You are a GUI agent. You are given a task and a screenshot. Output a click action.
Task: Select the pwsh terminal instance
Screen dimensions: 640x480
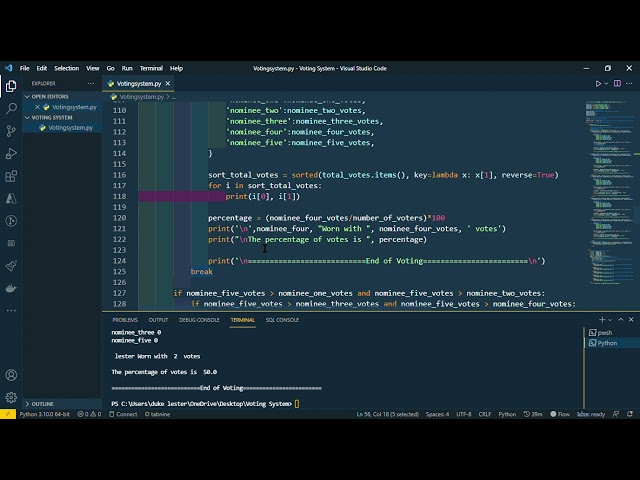[611, 333]
